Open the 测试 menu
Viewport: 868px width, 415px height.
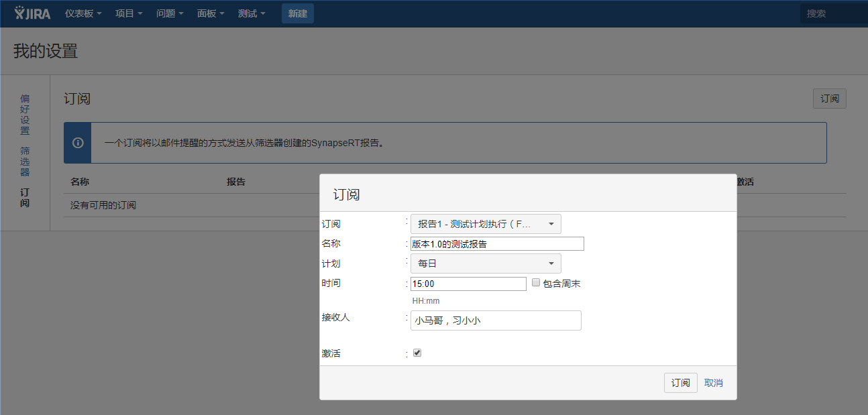click(x=252, y=13)
